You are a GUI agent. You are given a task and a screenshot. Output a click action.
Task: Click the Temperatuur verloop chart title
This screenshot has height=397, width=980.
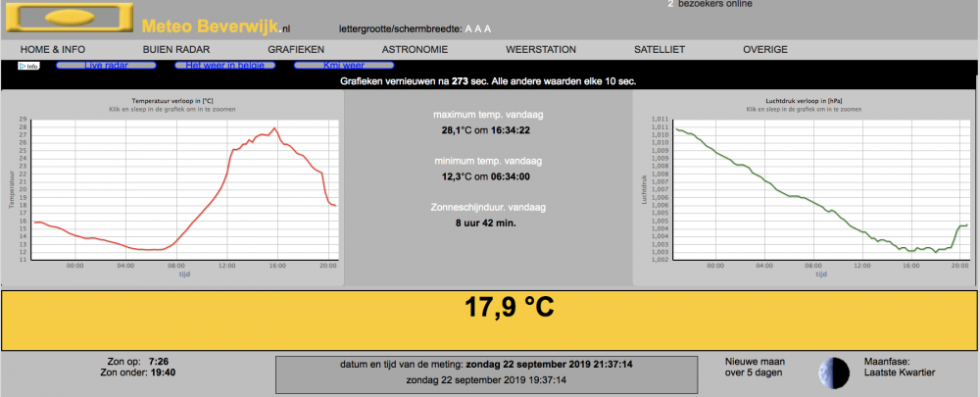172,101
